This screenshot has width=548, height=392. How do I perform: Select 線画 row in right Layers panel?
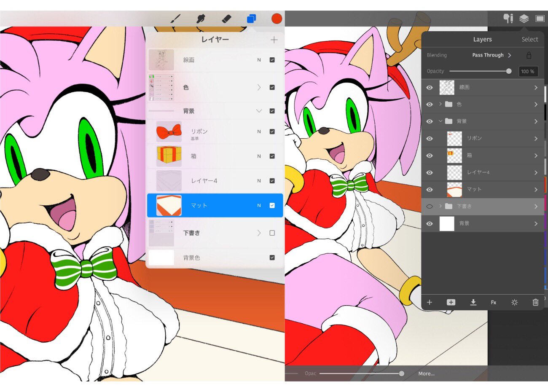(483, 87)
